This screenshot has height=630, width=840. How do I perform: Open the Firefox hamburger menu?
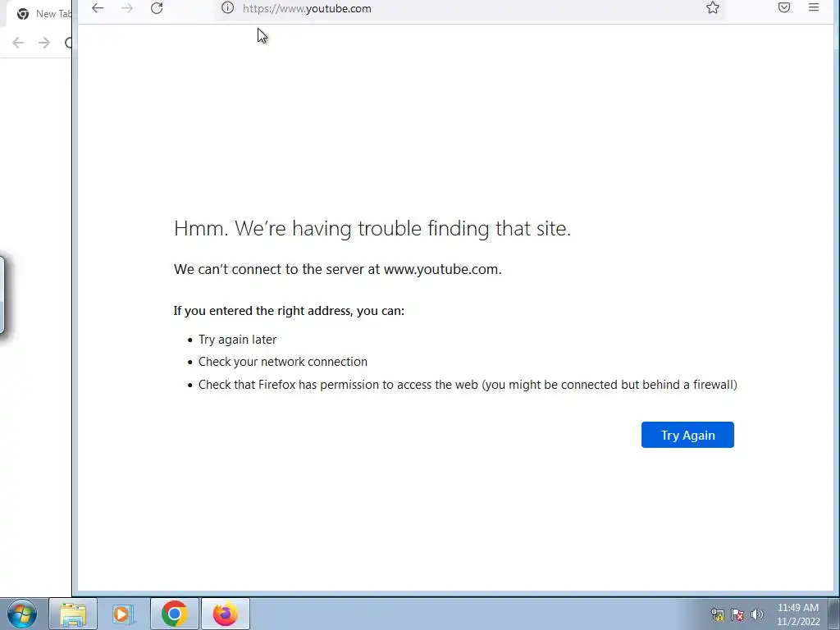813,8
